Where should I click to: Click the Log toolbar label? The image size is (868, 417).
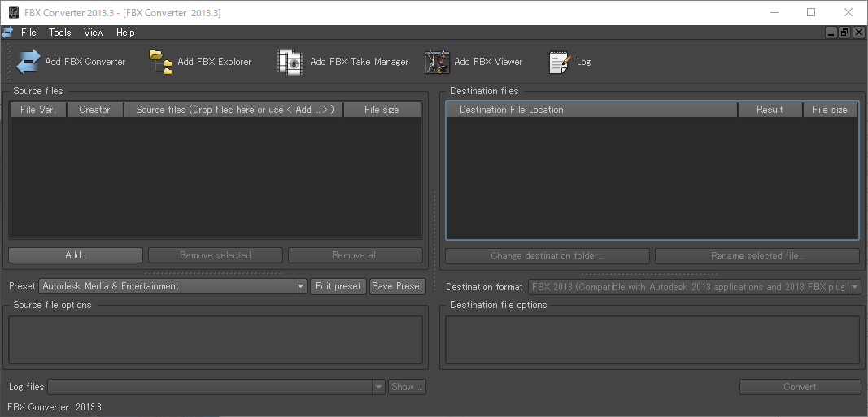(x=583, y=62)
